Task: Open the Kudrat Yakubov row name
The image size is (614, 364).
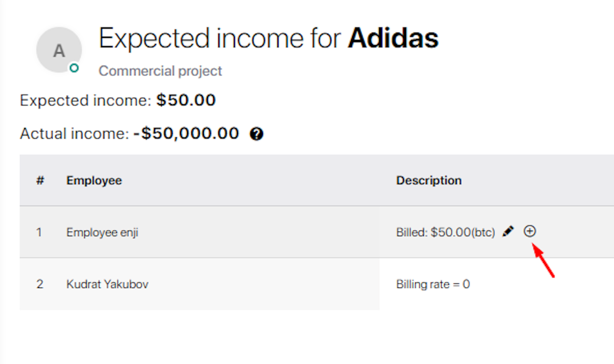Action: pos(107,284)
